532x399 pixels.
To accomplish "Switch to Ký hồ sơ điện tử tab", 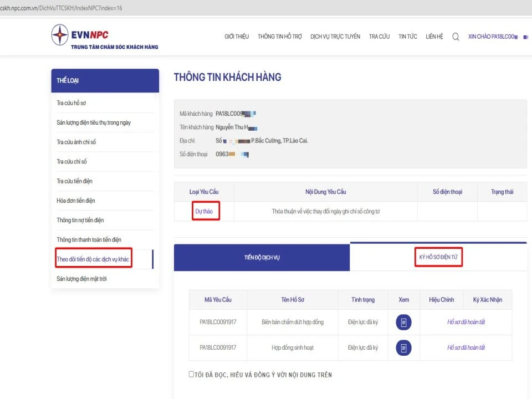I will pos(438,258).
